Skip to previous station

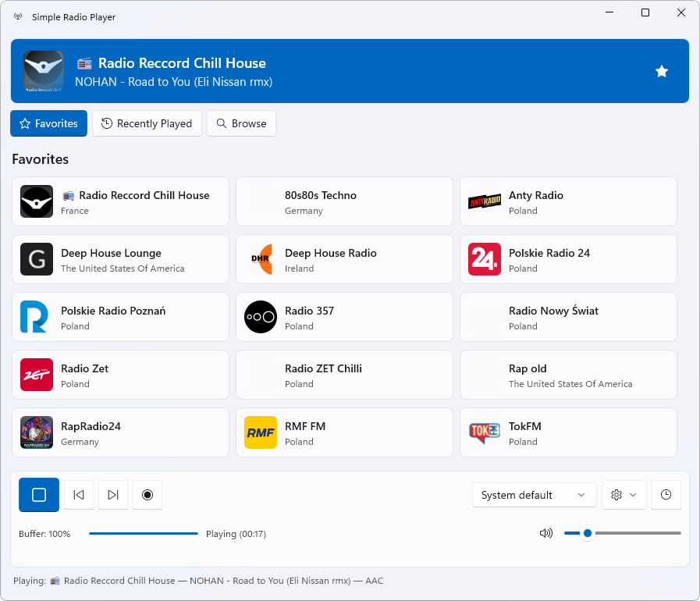(x=79, y=495)
